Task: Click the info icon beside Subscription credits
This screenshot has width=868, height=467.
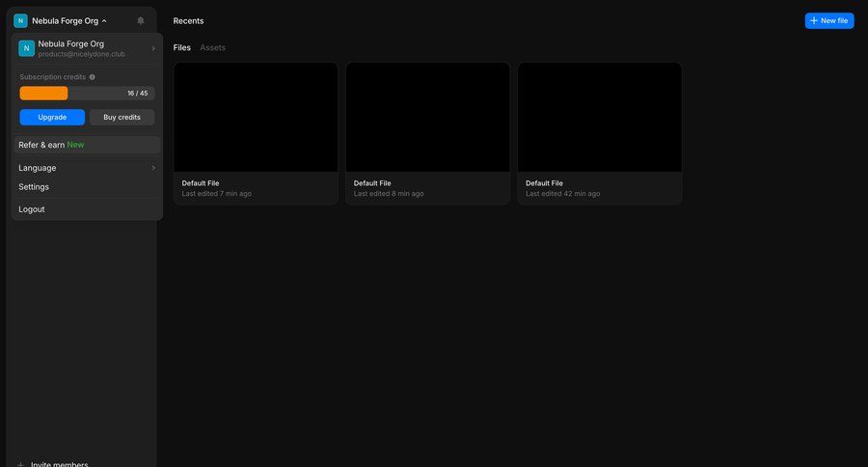Action: point(92,77)
